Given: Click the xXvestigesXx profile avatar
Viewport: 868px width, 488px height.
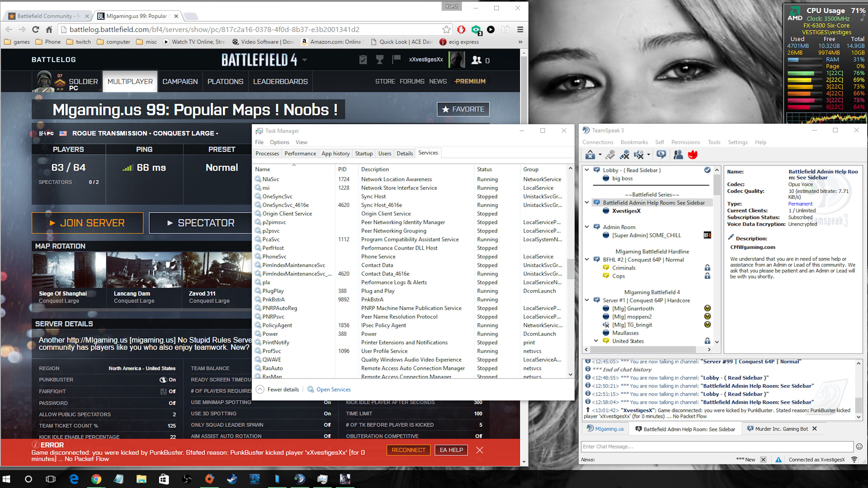Looking at the screenshot, I should click(457, 60).
